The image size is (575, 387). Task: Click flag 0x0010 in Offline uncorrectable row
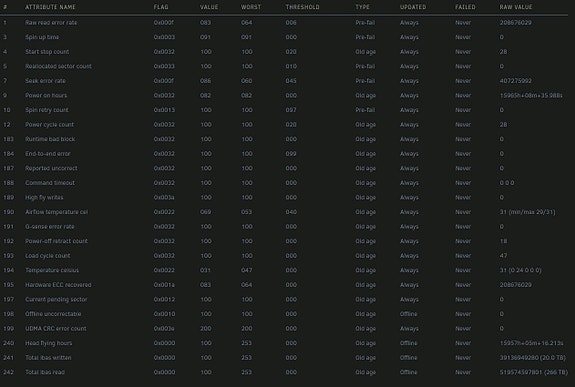164,314
